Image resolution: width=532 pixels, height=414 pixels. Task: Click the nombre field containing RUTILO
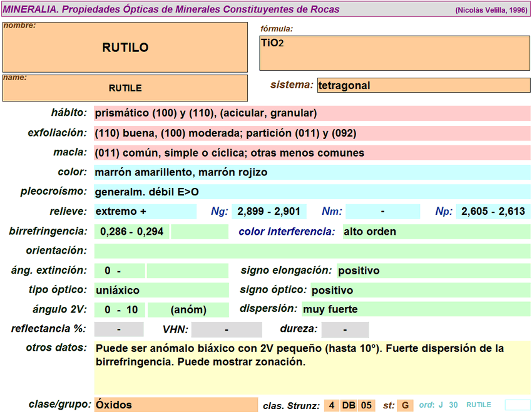tap(125, 48)
